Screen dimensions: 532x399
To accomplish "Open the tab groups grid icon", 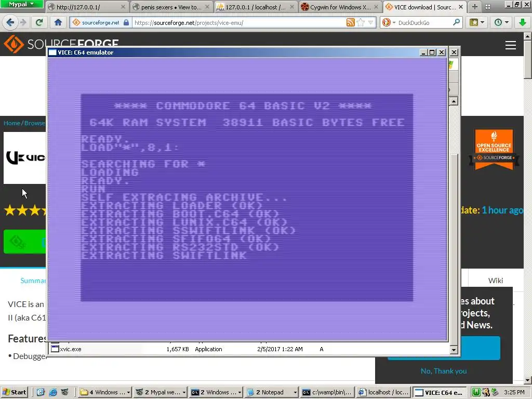I will [487, 7].
